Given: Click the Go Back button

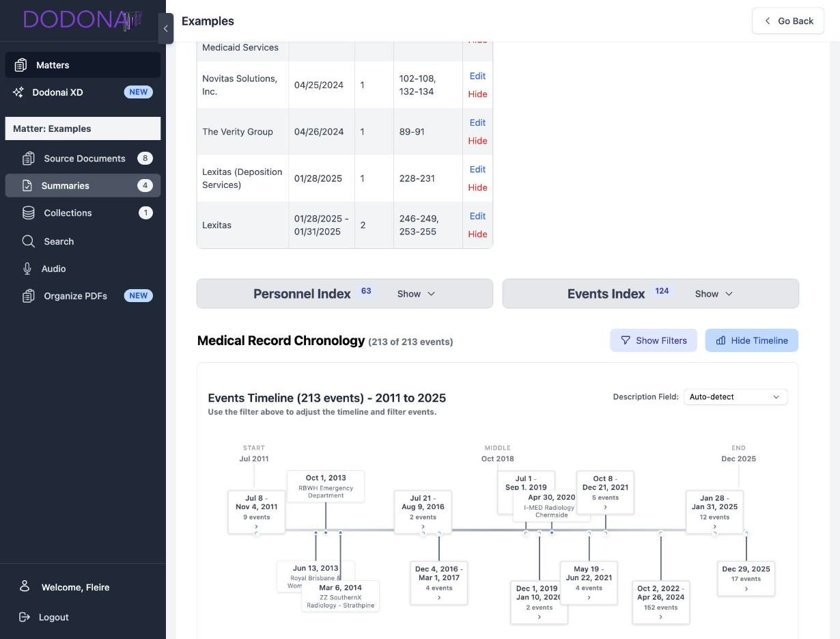Looking at the screenshot, I should click(x=788, y=21).
